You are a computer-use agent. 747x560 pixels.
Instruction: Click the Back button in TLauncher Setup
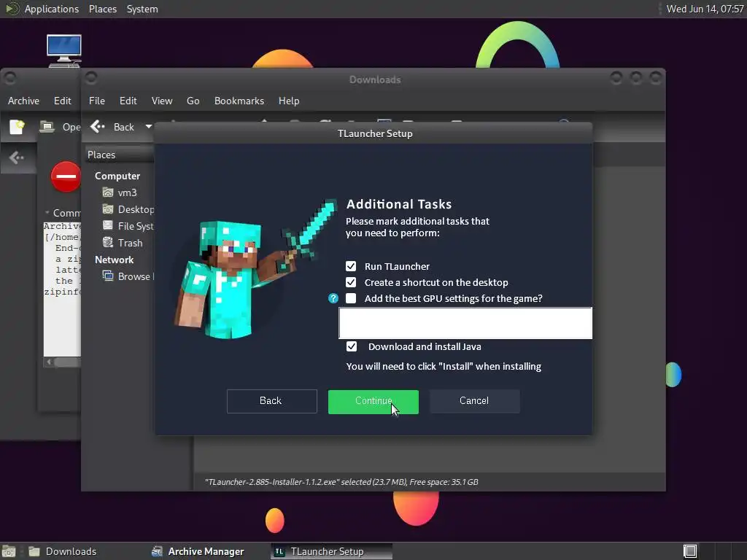pos(271,402)
